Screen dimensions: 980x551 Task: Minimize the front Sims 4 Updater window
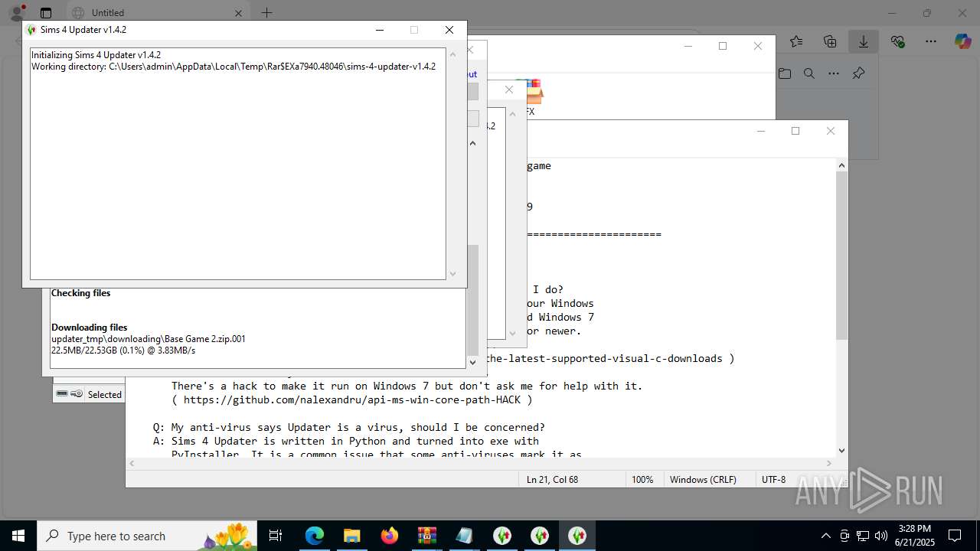pos(380,30)
